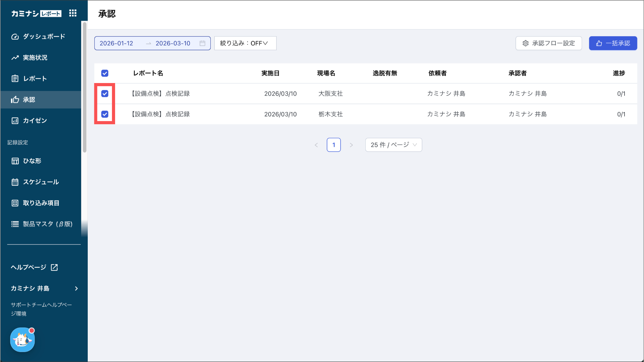The width and height of the screenshot is (644, 362).
Task: Open the 絞り込み：OFF filter dropdown
Action: click(x=245, y=43)
